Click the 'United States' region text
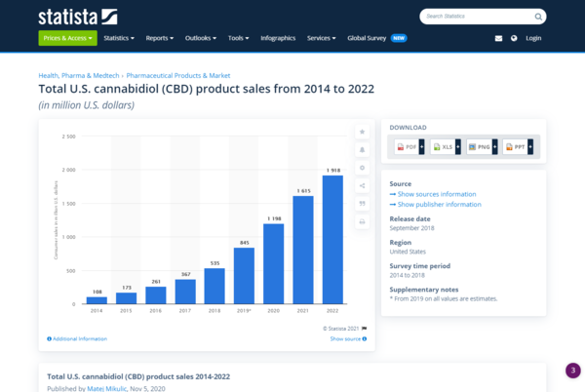585x392 pixels. (x=408, y=252)
